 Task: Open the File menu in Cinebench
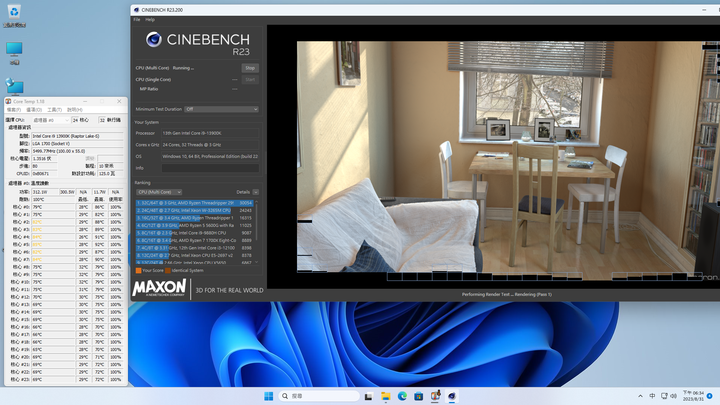click(x=137, y=20)
